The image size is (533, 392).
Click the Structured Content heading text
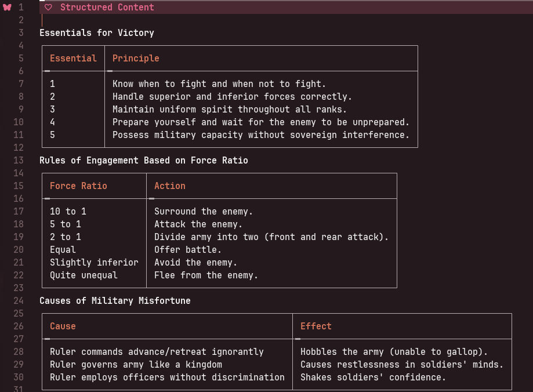(107, 8)
